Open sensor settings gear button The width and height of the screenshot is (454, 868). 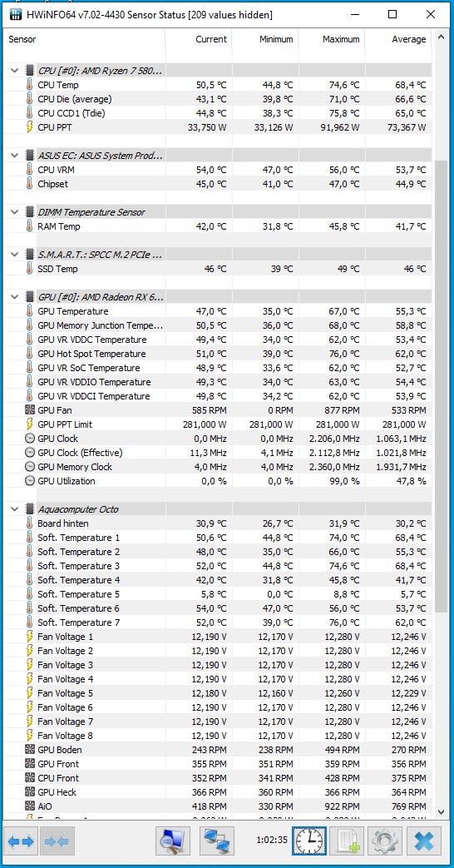coord(386,842)
